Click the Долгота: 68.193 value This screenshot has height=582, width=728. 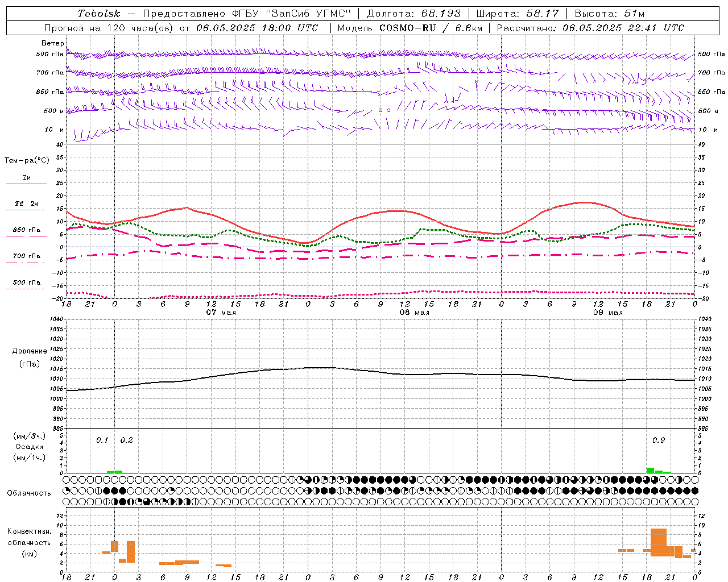point(414,14)
